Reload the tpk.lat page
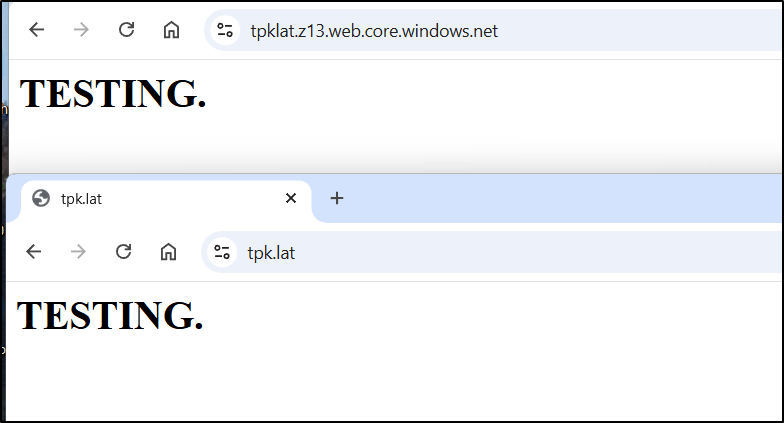The image size is (784, 423). pos(123,252)
